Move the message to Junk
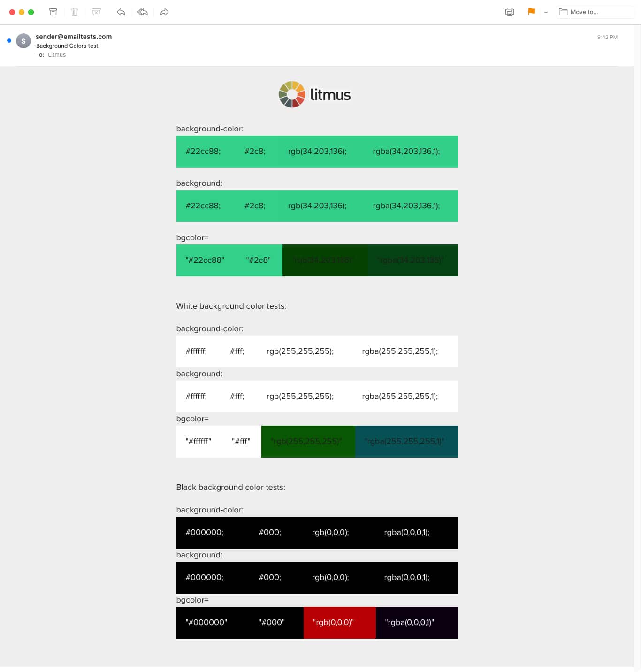 pos(96,12)
